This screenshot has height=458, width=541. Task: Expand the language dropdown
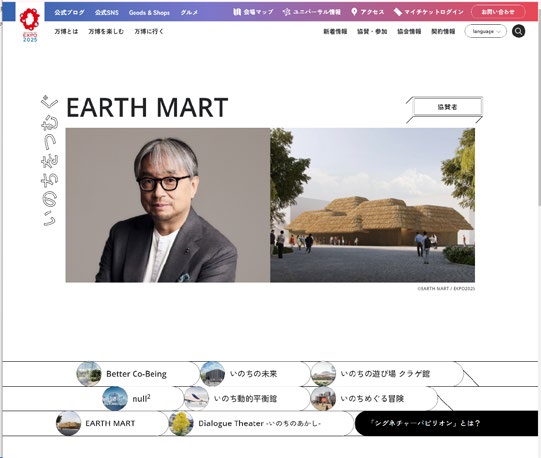click(485, 31)
